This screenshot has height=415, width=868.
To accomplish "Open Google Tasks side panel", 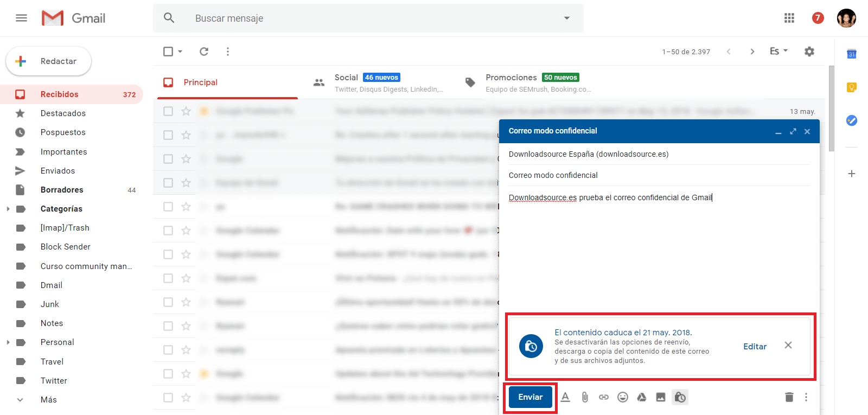I will coord(852,120).
